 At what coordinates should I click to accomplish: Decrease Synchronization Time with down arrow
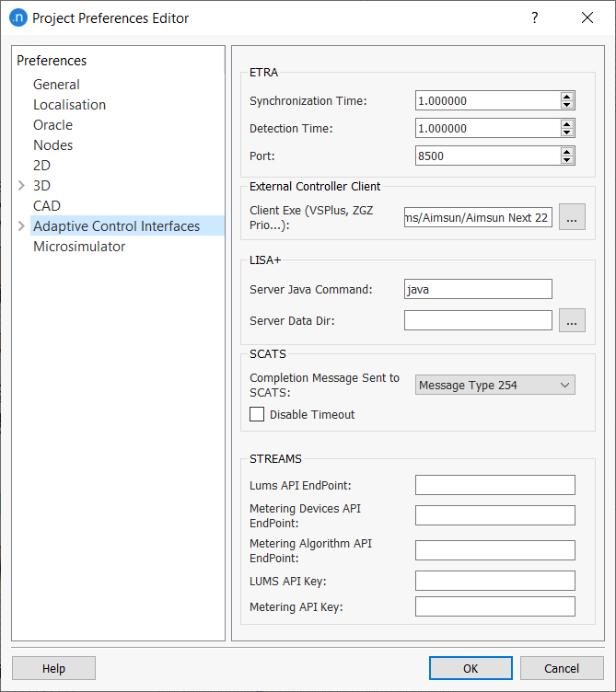567,105
